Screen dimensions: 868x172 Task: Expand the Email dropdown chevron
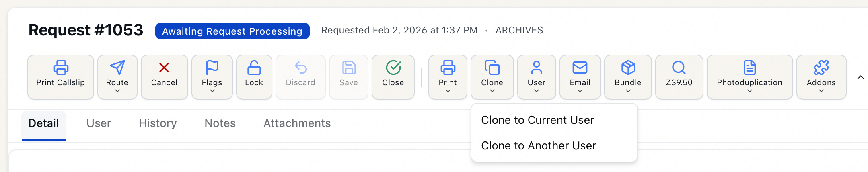(x=580, y=91)
